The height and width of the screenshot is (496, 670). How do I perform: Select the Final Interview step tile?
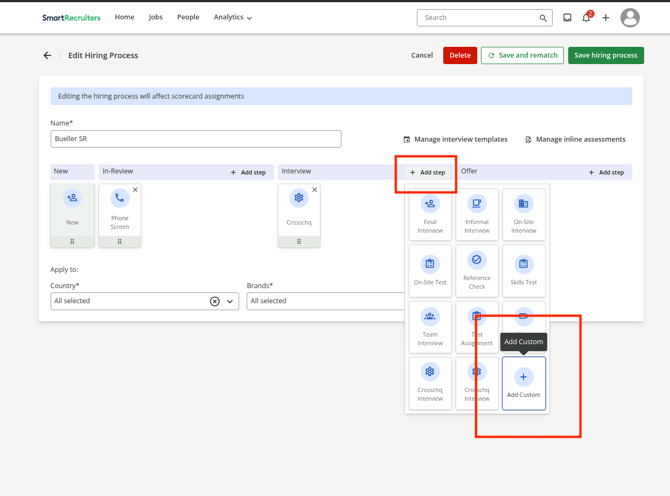click(430, 214)
